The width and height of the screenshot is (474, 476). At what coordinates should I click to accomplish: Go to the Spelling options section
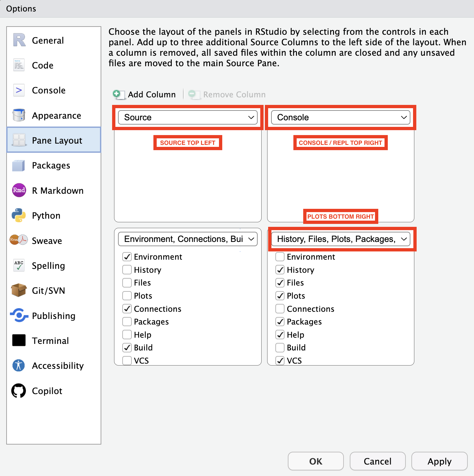[49, 266]
